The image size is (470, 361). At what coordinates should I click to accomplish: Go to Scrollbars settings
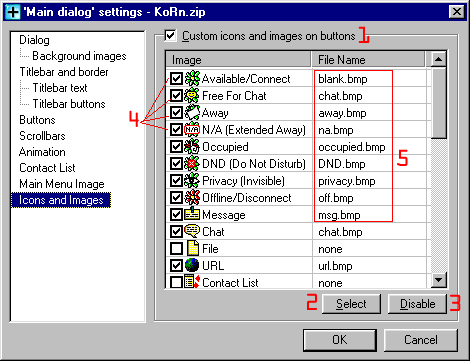tap(42, 136)
